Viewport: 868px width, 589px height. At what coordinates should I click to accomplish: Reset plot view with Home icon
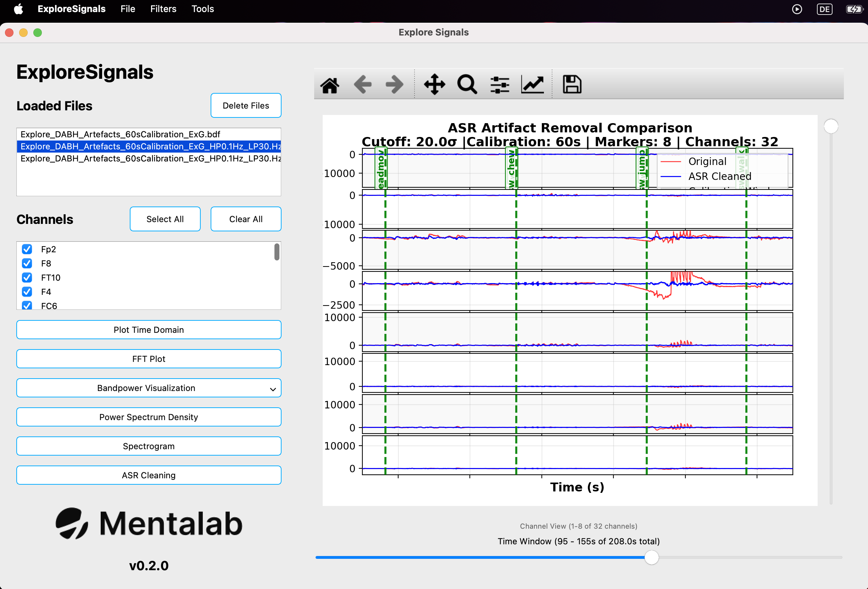[329, 85]
